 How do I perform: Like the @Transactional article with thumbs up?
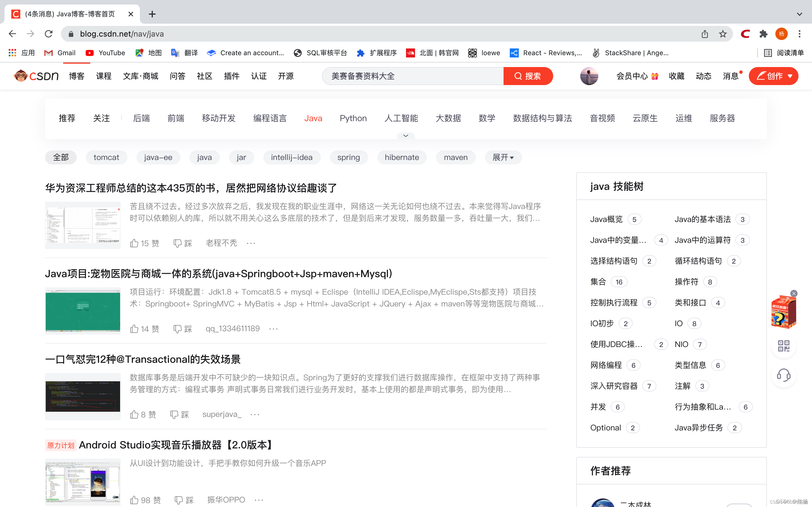(x=134, y=414)
